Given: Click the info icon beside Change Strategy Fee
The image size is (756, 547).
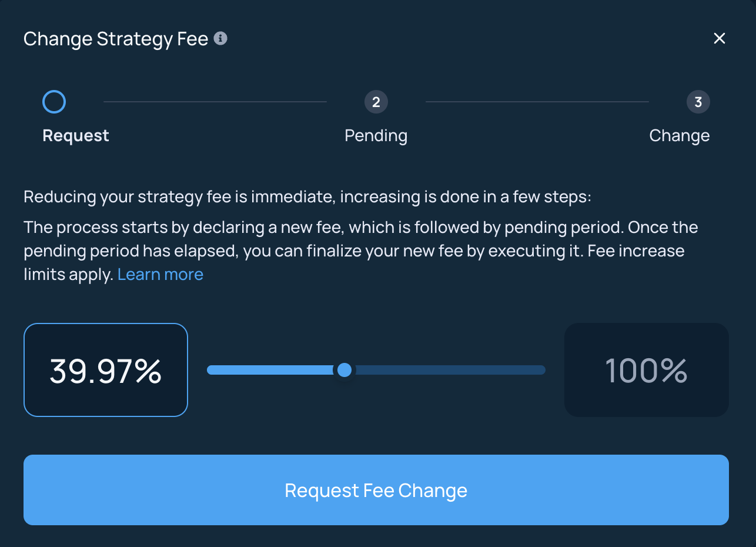Looking at the screenshot, I should pyautogui.click(x=220, y=39).
